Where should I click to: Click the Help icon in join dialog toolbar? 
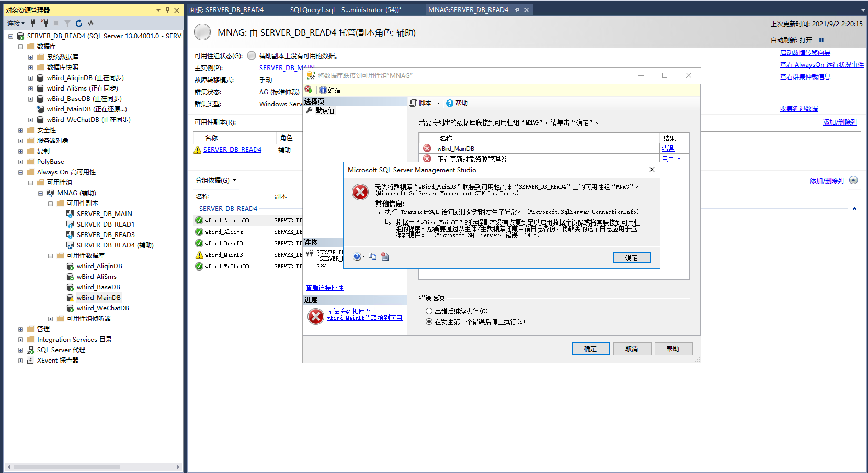pos(450,103)
